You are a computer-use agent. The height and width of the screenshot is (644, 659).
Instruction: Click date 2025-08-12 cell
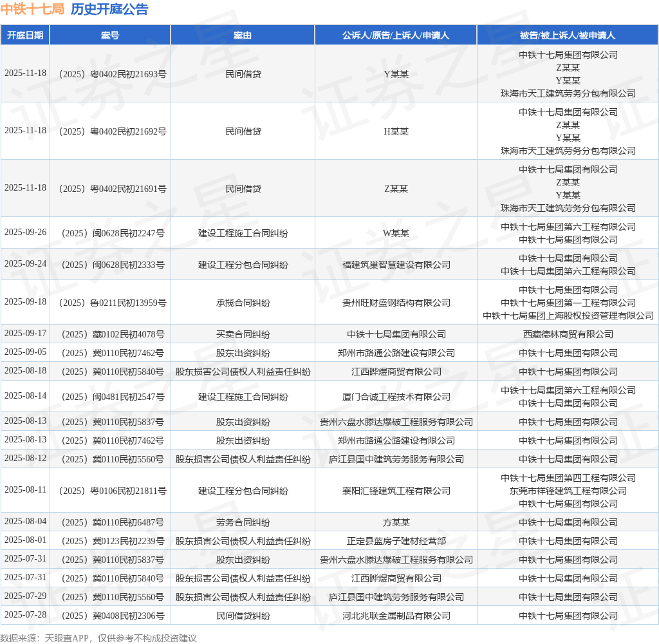[x=25, y=458]
